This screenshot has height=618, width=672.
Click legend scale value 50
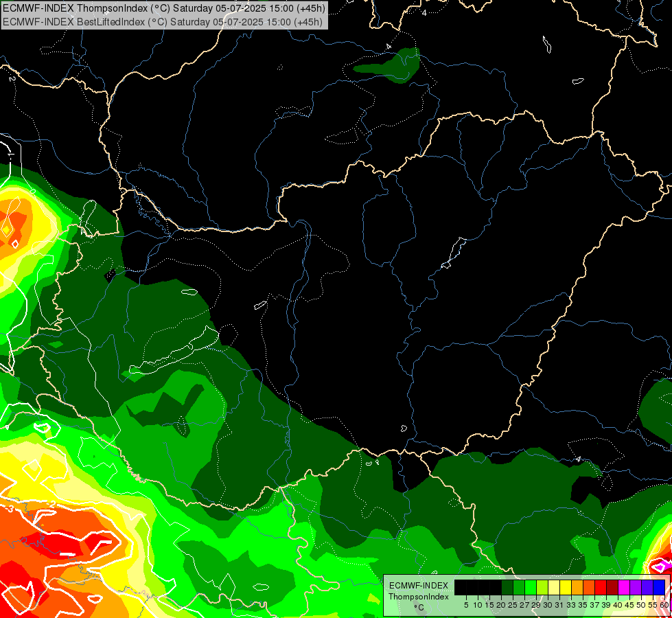pos(640,605)
